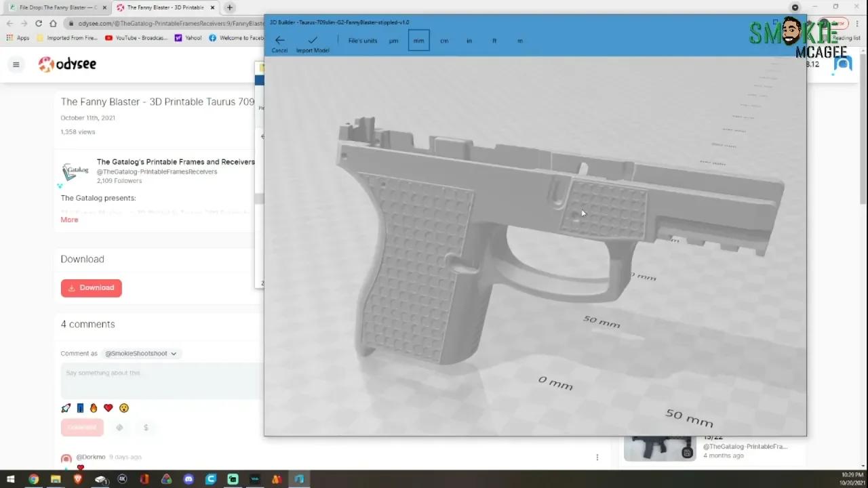Select the heart emoji reaction
Image resolution: width=868 pixels, height=488 pixels.
point(108,407)
